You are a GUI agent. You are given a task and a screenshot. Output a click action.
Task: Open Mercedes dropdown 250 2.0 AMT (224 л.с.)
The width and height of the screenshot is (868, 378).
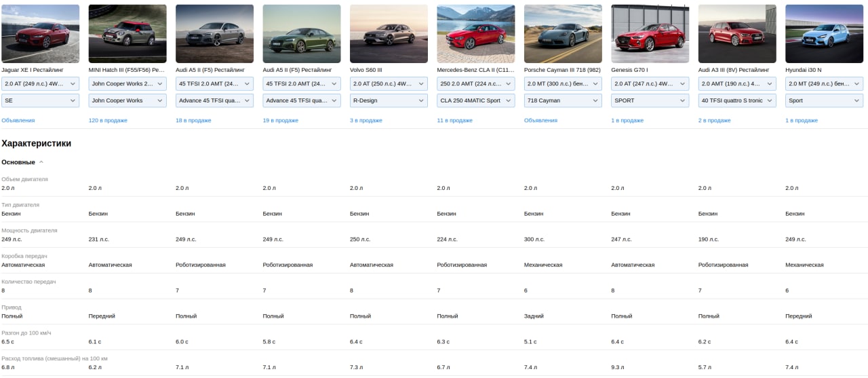click(x=476, y=83)
